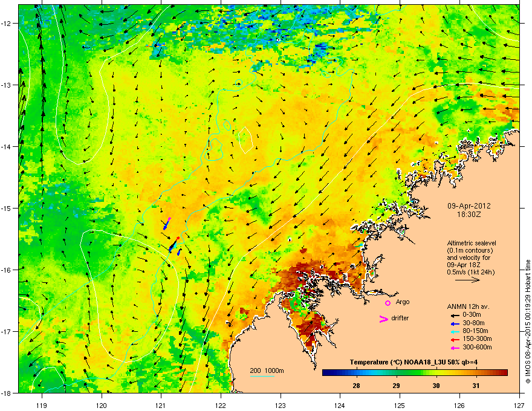532x411 pixels.
Task: Click the 'Altimetric sealevel' text line
Action: 472,243
